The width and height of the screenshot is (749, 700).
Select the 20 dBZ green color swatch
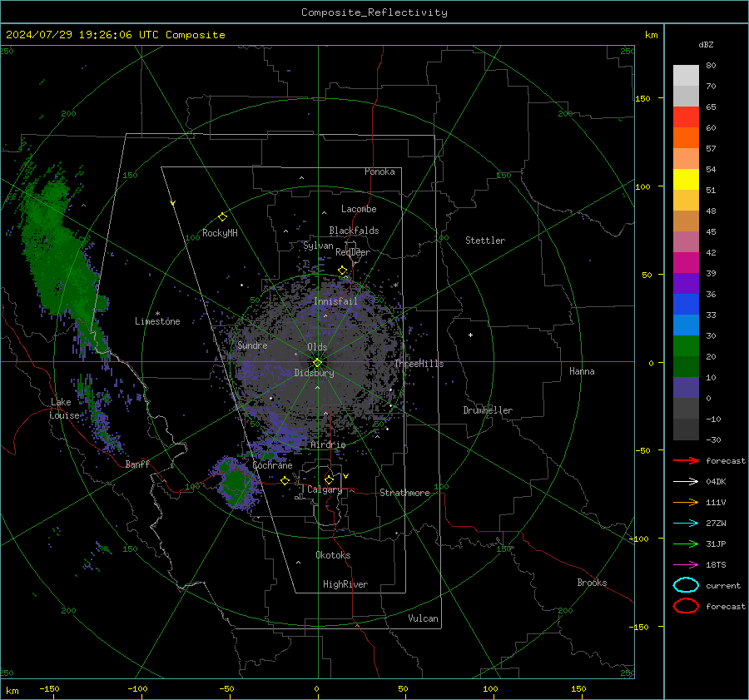(686, 346)
